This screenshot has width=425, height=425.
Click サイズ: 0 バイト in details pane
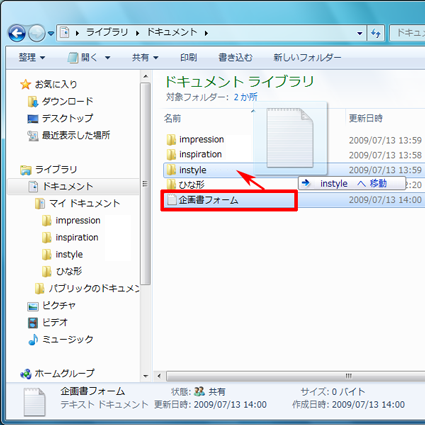tap(333, 391)
